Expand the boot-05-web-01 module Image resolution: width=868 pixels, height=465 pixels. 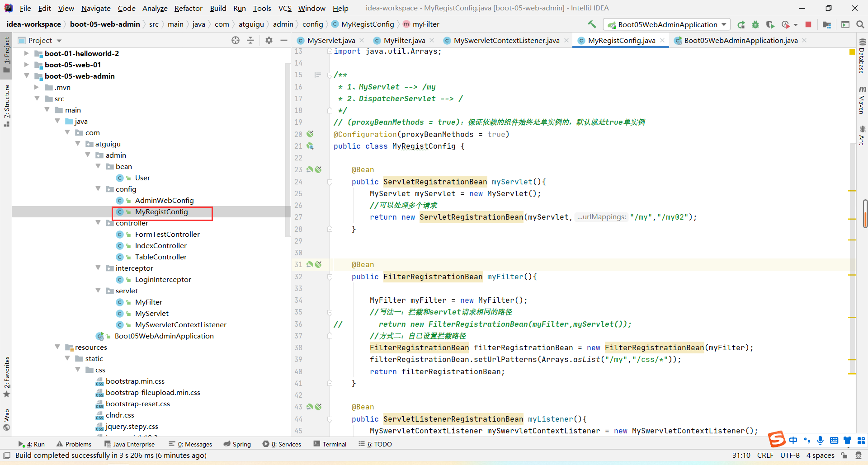27,65
